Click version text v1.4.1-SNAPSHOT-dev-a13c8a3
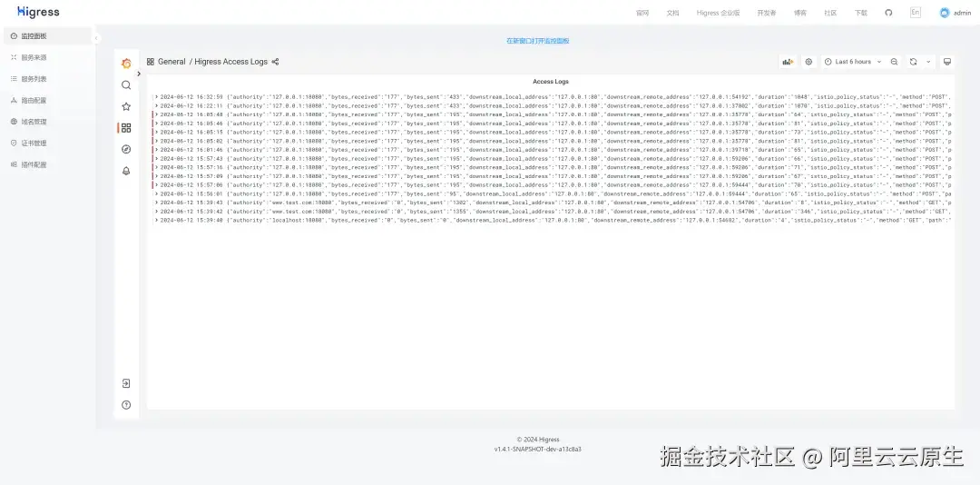The width and height of the screenshot is (980, 485). 537,450
